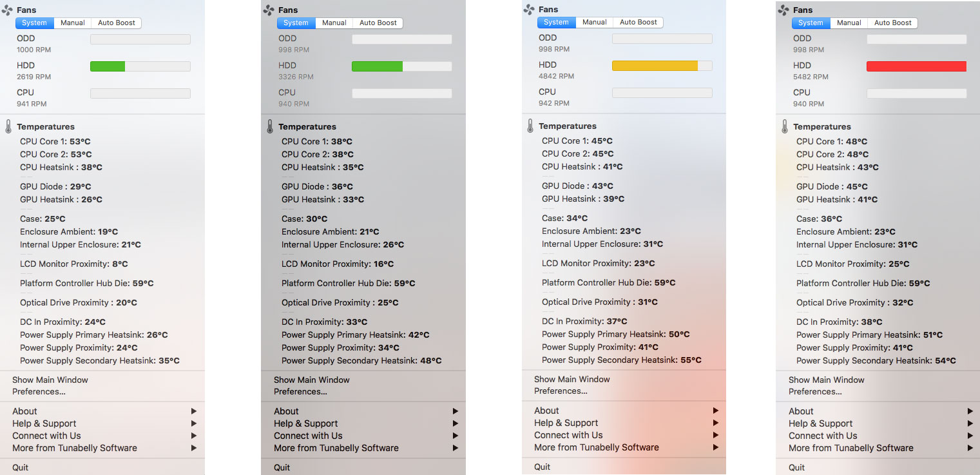Open Preferences… in the panel with HDD 4842 RPM
This screenshot has width=980, height=475.
pyautogui.click(x=561, y=391)
